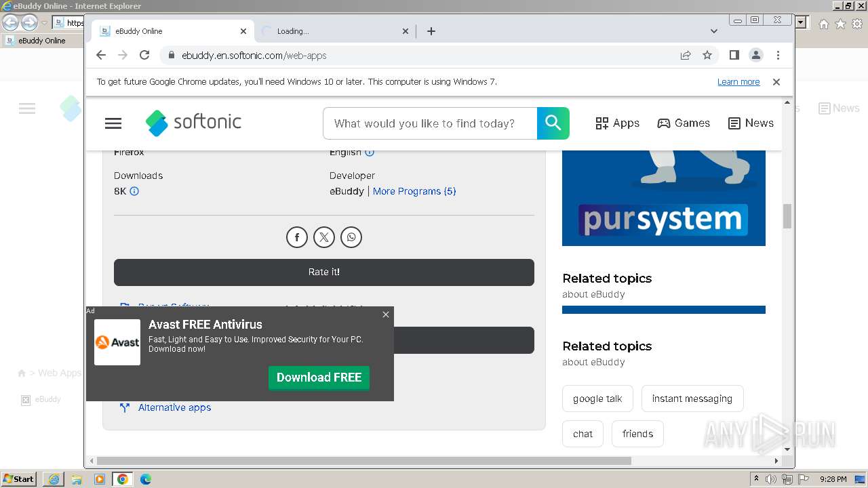The image size is (868, 488).
Task: Open the Games section
Action: 684,123
